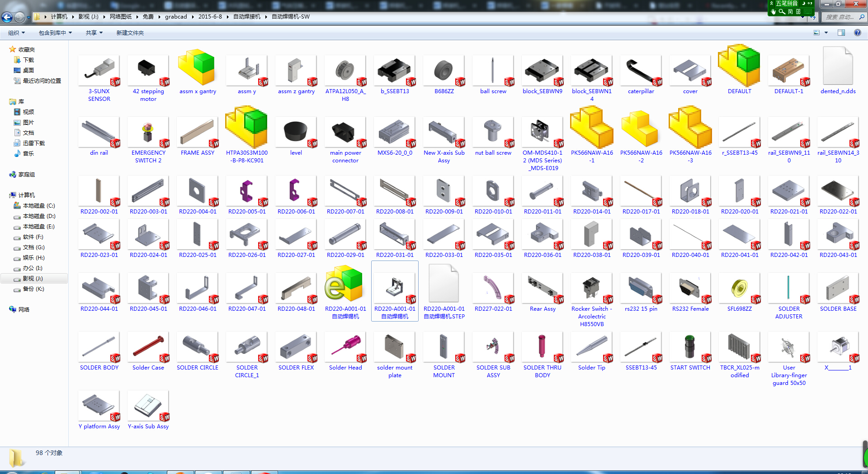Select the SOLDER THRU BODY part
This screenshot has height=474, width=868.
pos(542,355)
